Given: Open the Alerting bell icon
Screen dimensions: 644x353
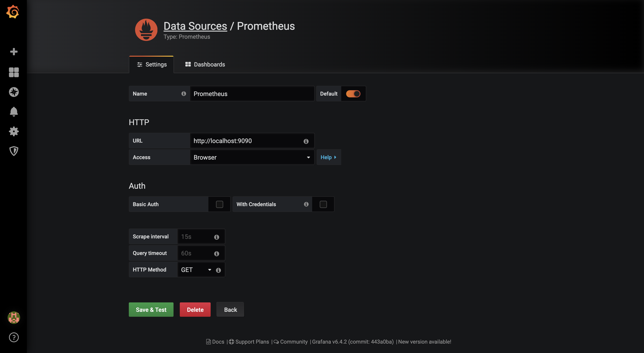Looking at the screenshot, I should pos(14,111).
